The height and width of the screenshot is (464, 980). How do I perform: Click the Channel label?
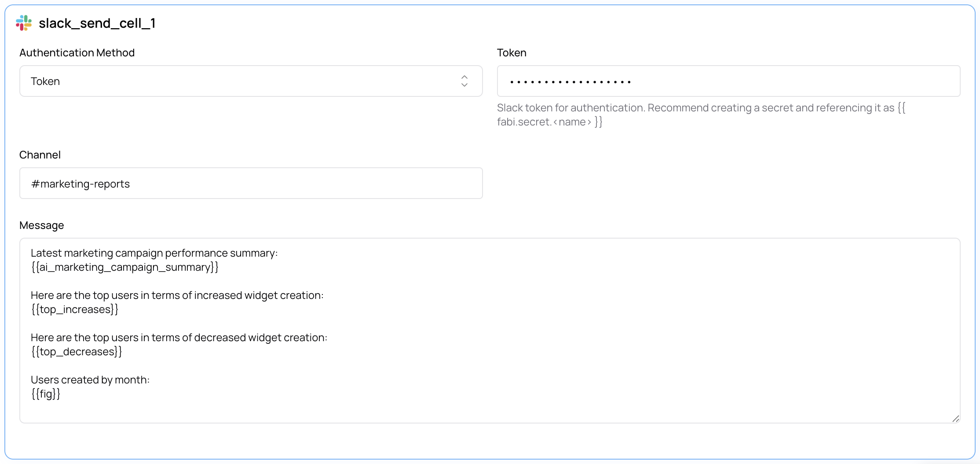[x=40, y=155]
